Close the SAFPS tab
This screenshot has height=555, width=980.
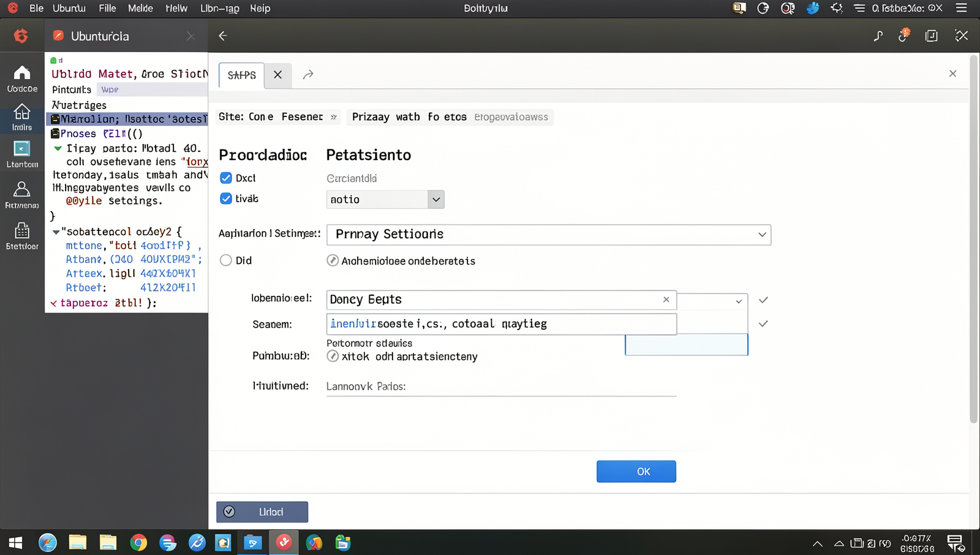[277, 75]
